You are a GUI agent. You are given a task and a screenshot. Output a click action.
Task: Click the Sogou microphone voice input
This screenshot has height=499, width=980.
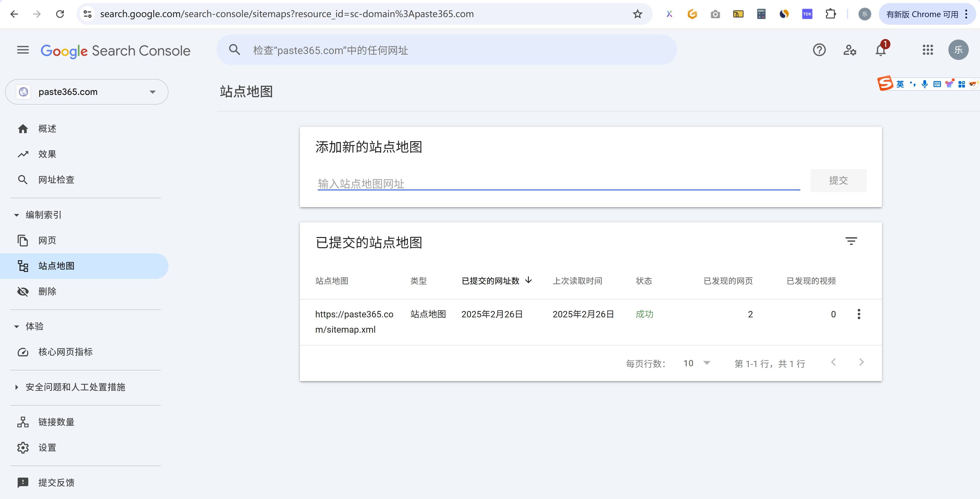925,84
